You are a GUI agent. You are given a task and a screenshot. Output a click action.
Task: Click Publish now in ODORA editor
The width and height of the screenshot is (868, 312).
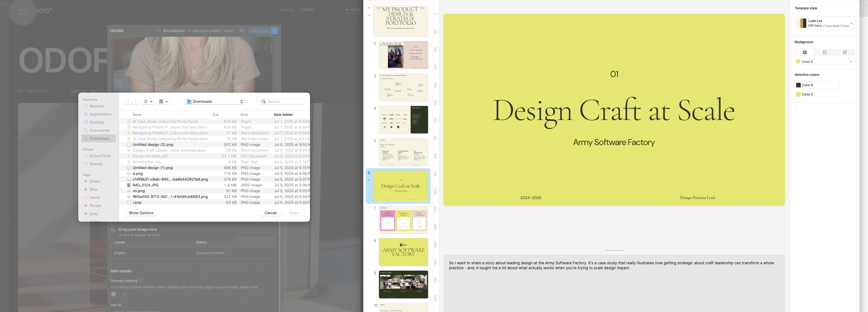[x=260, y=31]
